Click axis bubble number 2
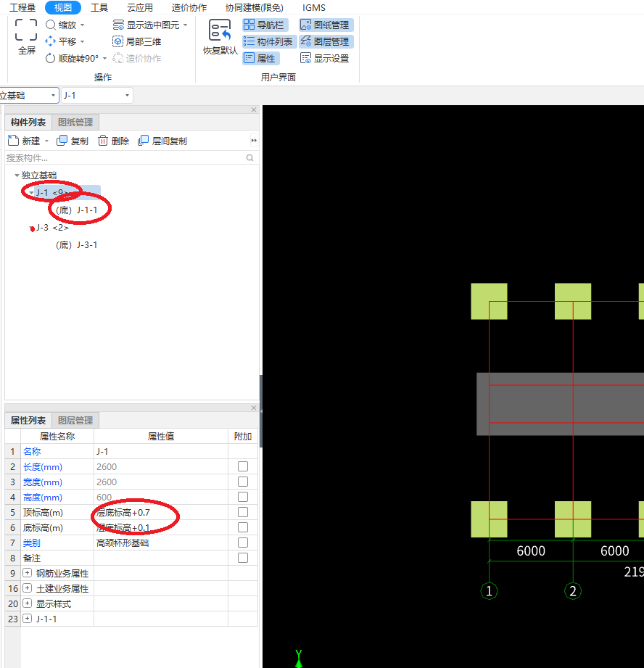 click(x=573, y=591)
